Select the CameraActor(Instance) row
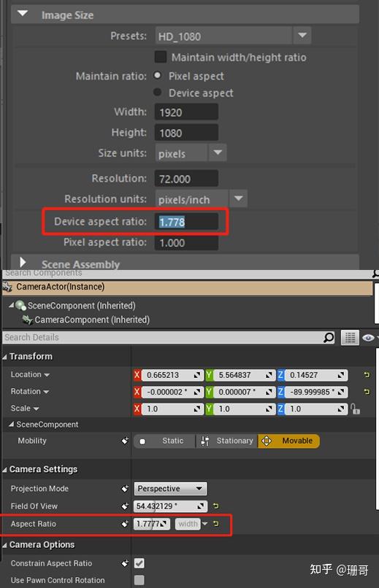 tap(187, 287)
